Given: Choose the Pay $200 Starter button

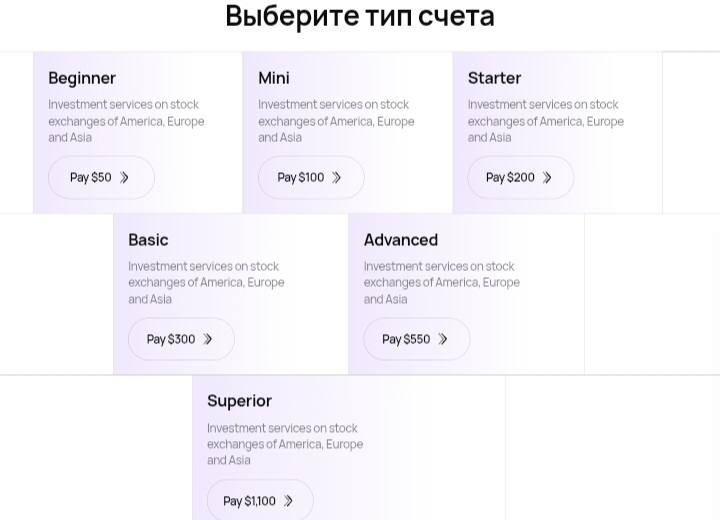Looking at the screenshot, I should 510,178.
